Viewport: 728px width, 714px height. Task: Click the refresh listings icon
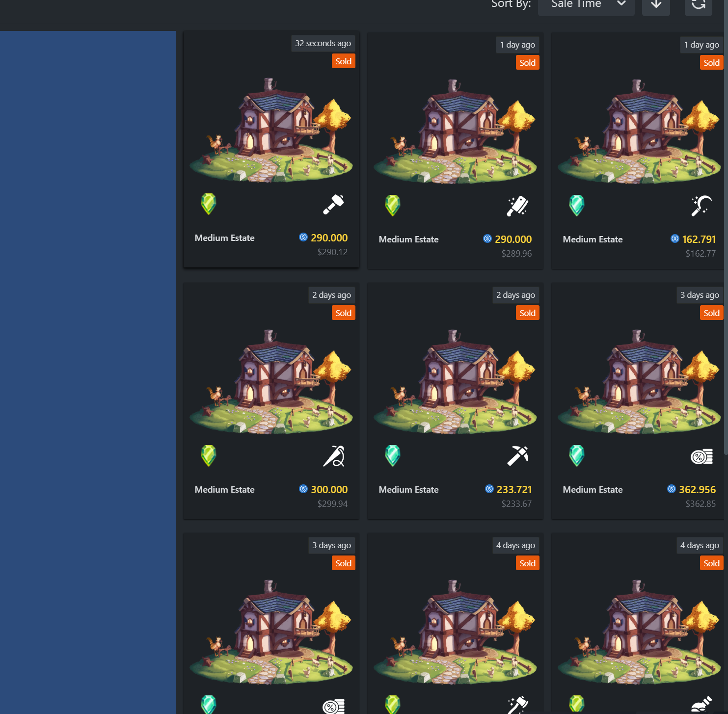699,5
